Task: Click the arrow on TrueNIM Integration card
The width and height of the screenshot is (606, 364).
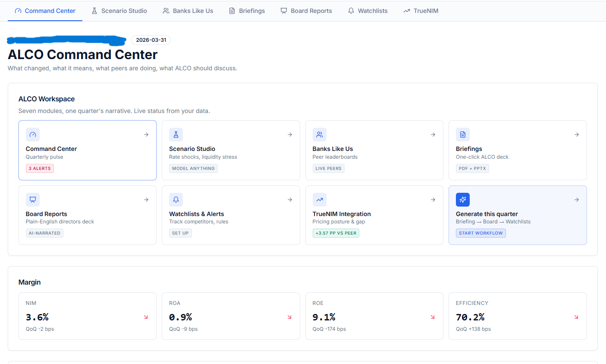Action: (x=433, y=200)
